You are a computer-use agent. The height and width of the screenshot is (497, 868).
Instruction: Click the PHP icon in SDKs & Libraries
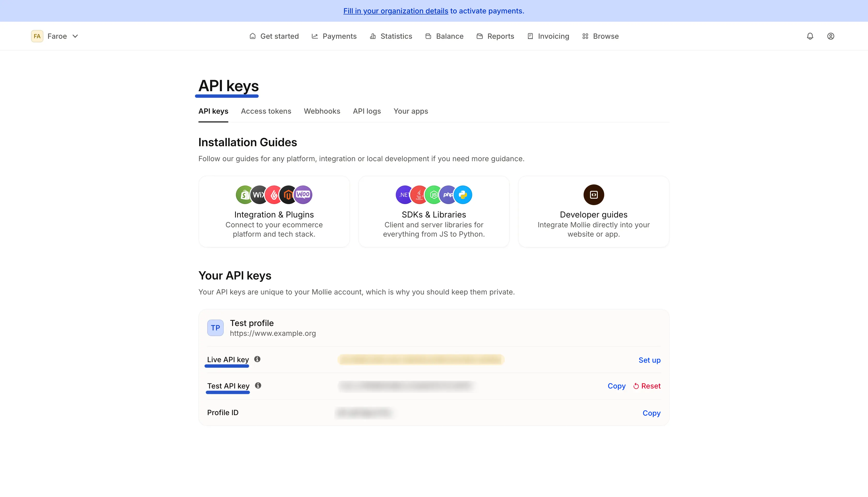coord(447,195)
